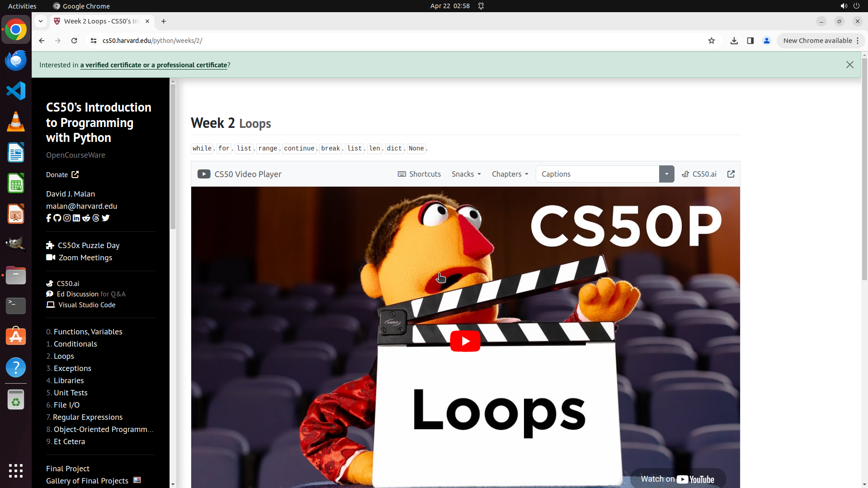The image size is (868, 488).
Task: Open the tab search chevron in Chrome
Action: [x=41, y=21]
